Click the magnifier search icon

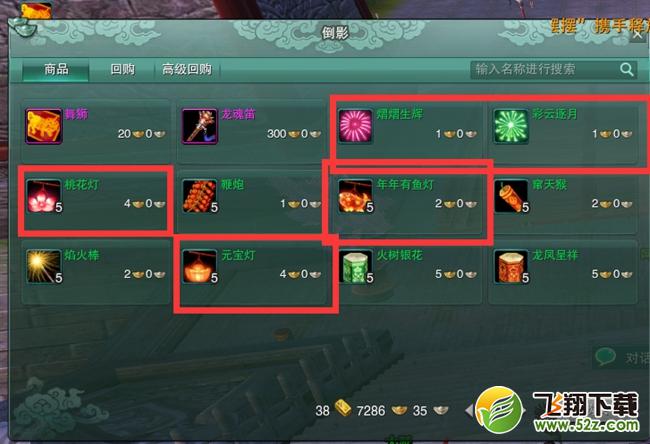[x=627, y=69]
